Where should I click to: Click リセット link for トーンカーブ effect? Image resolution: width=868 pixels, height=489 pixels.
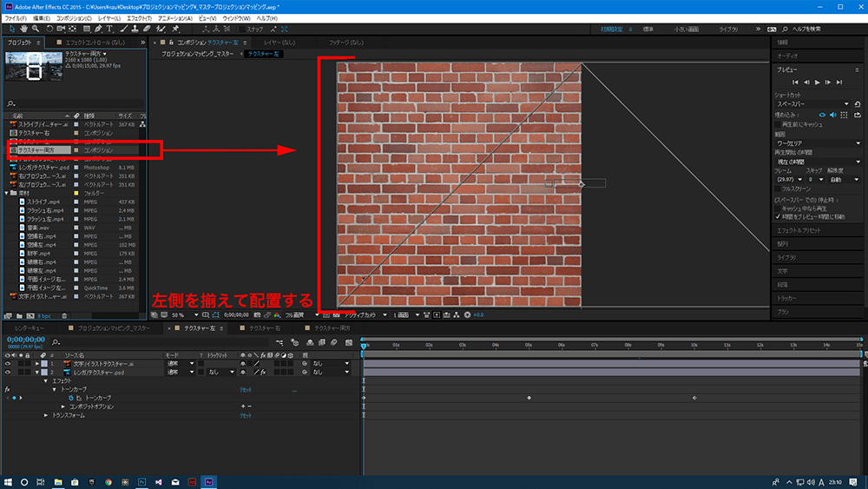point(246,390)
